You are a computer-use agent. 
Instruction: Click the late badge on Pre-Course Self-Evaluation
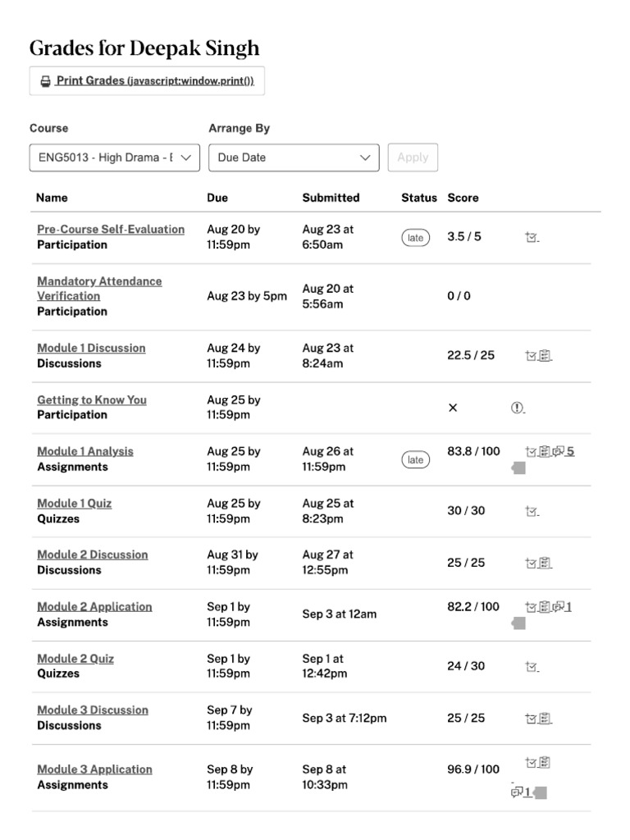416,238
